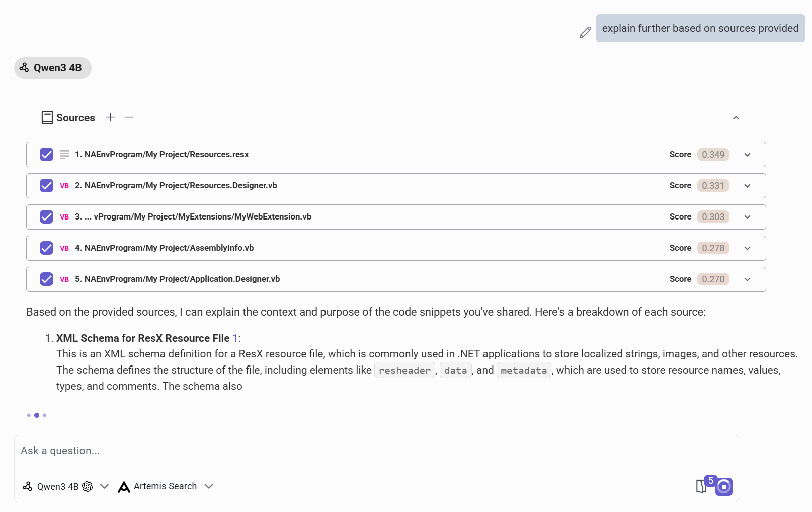Viewport: 812px width, 512px height.
Task: Uncheck the Resources.resx source
Action: coord(46,155)
